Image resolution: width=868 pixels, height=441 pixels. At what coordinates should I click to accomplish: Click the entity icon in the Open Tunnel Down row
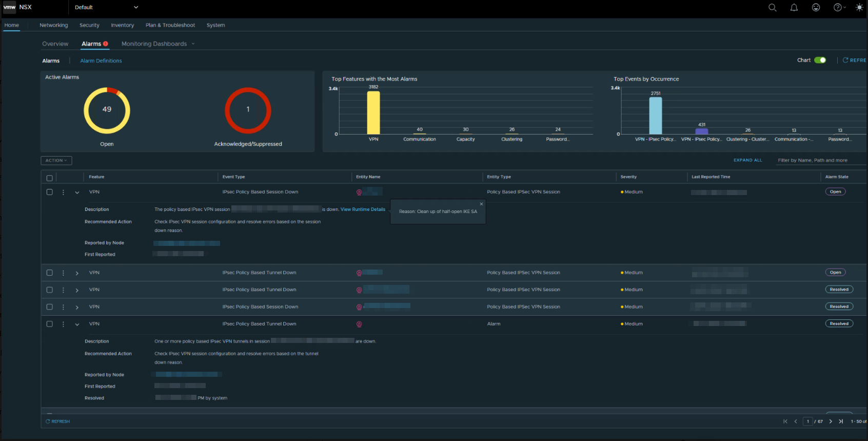[x=359, y=273]
